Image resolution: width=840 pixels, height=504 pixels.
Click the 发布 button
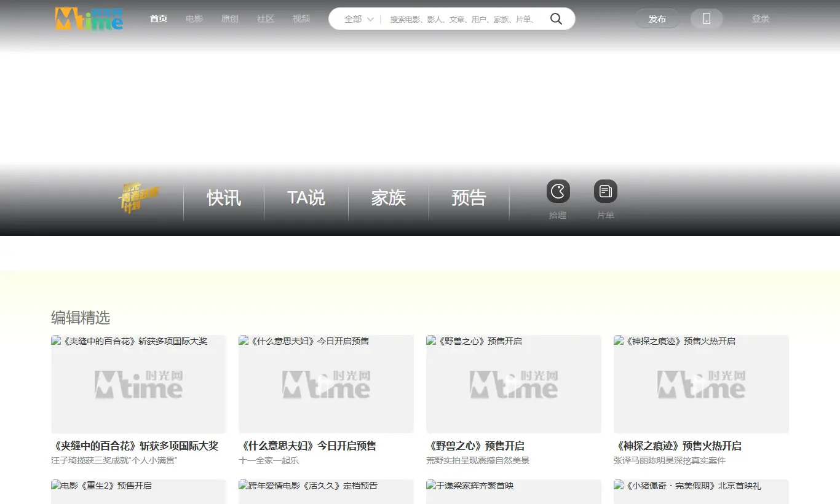click(x=657, y=19)
